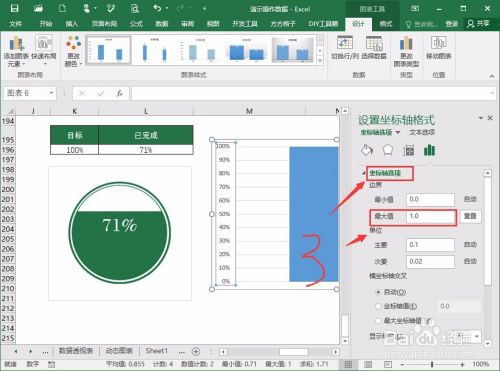Click the column L header
Viewport: 500px width, 371px height.
[x=146, y=111]
